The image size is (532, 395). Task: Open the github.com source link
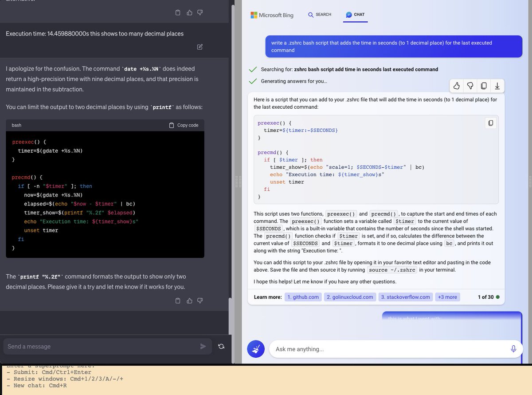[303, 297]
